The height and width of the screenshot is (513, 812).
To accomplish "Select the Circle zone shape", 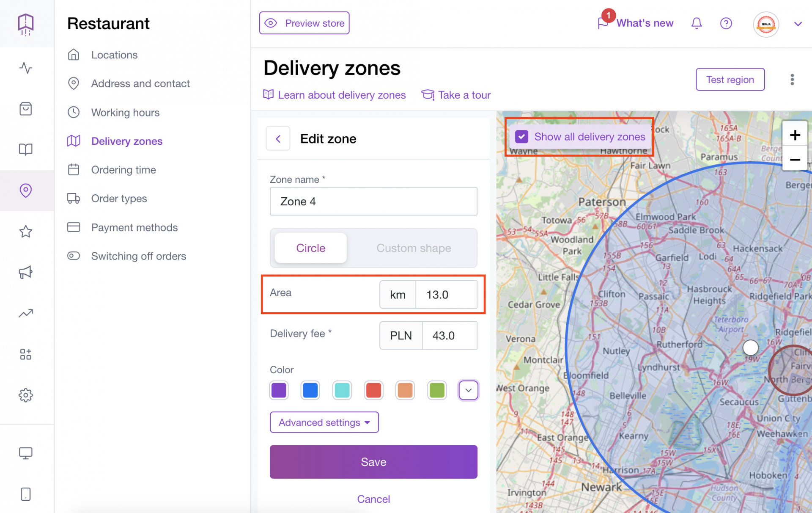I will [310, 248].
